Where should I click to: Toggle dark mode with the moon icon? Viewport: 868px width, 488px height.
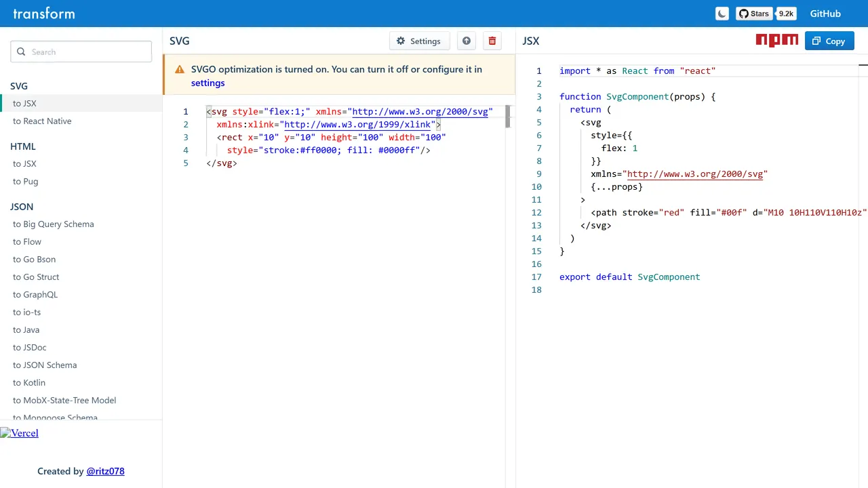(x=722, y=14)
